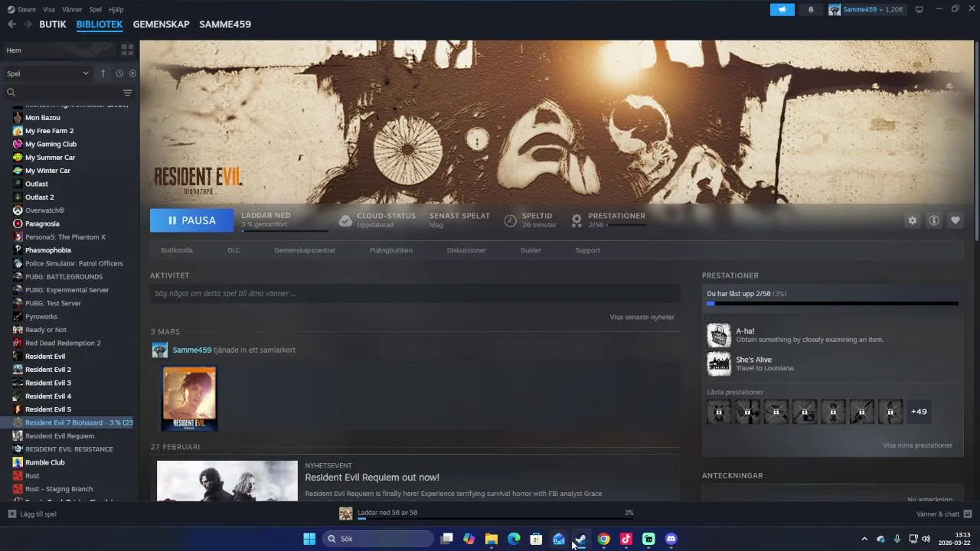Click Windows taskbar search box

(x=377, y=539)
